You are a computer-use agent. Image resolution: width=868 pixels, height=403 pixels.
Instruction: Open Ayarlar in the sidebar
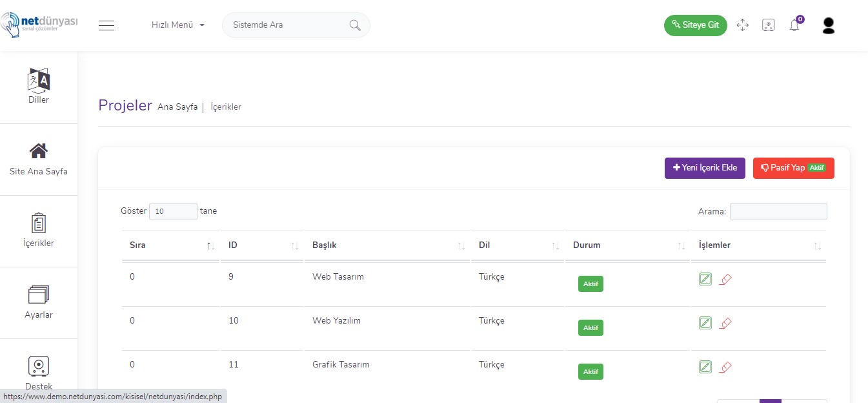click(x=39, y=302)
